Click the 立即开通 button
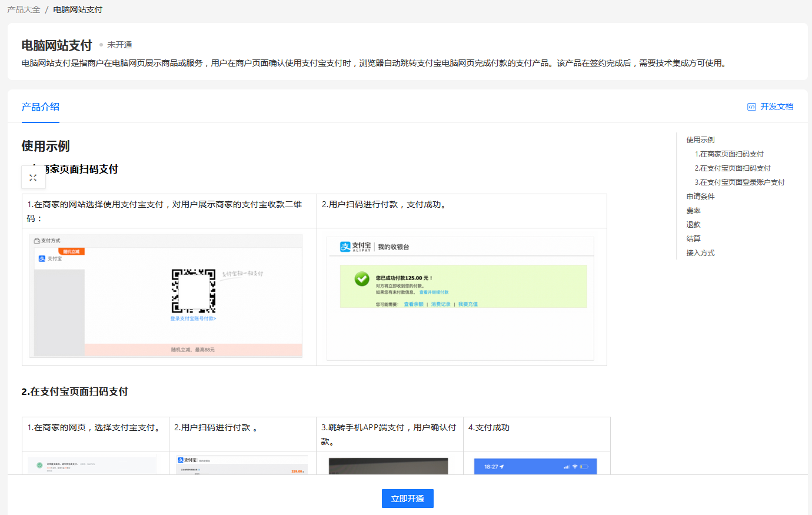The width and height of the screenshot is (812, 515). (x=407, y=499)
